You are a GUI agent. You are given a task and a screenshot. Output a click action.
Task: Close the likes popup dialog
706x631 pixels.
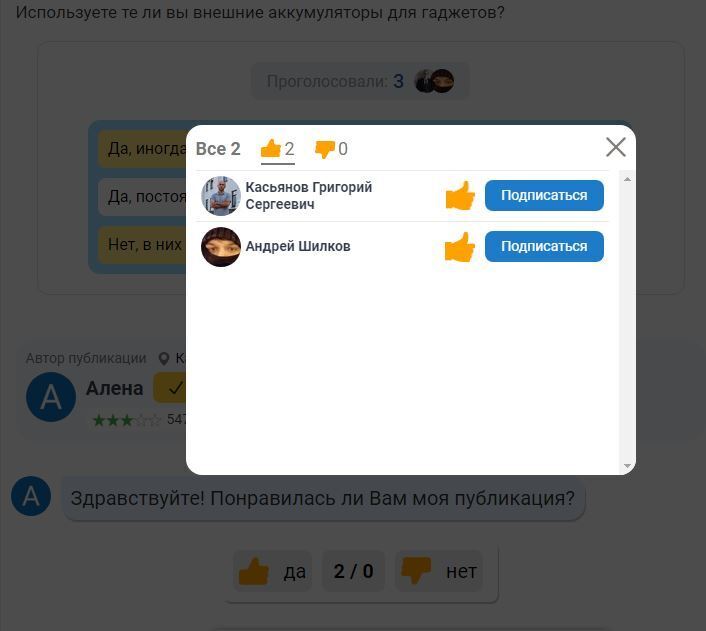pos(615,147)
